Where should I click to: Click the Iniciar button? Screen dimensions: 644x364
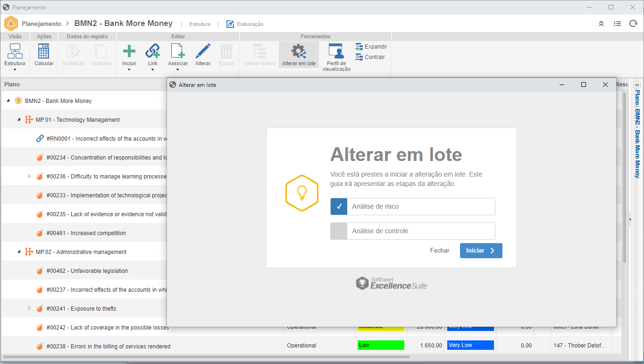point(481,251)
